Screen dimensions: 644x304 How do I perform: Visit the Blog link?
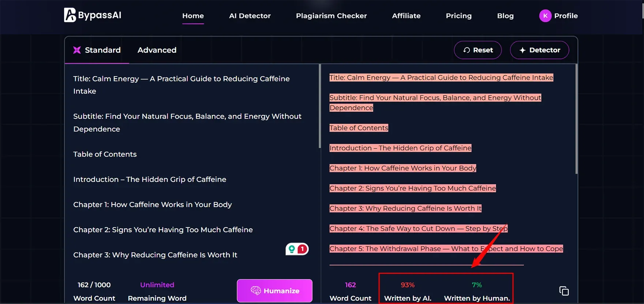point(505,16)
